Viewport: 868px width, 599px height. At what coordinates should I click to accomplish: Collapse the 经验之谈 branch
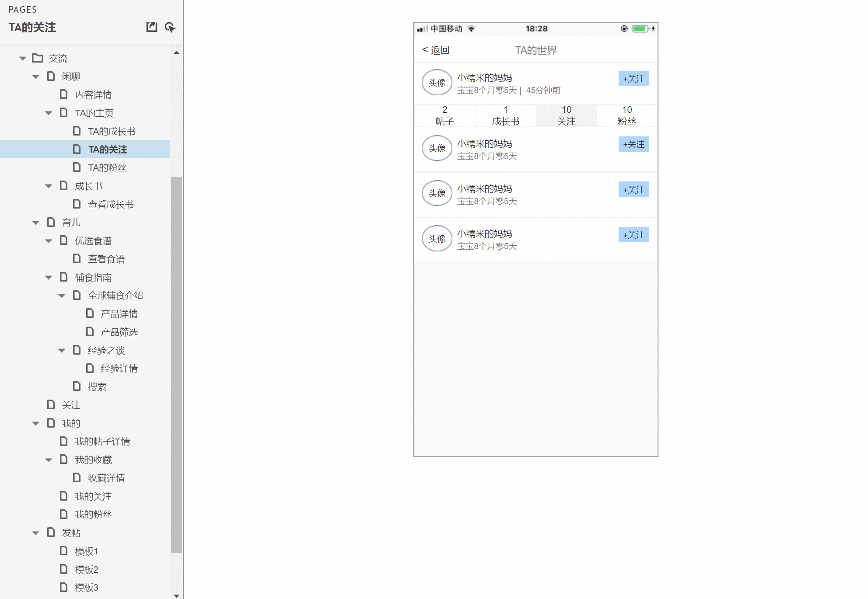click(x=62, y=351)
